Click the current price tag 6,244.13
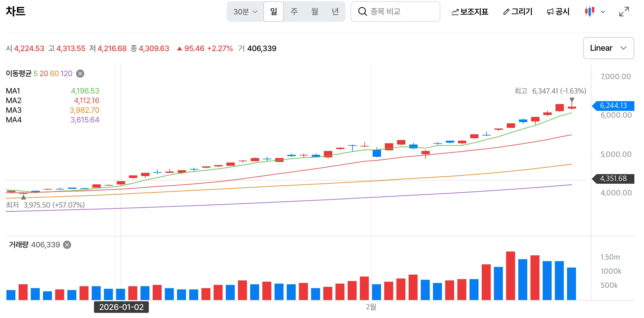The width and height of the screenshot is (644, 318). [613, 106]
